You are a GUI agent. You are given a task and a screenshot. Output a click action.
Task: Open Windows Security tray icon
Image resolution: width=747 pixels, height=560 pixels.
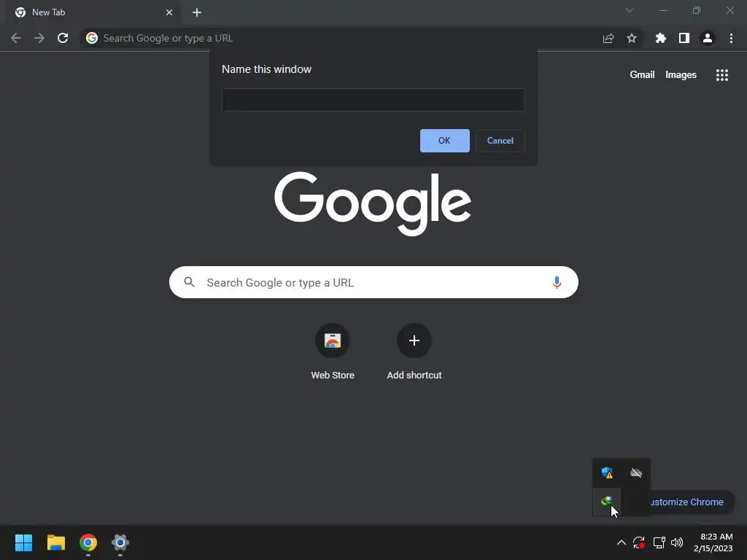(x=607, y=472)
